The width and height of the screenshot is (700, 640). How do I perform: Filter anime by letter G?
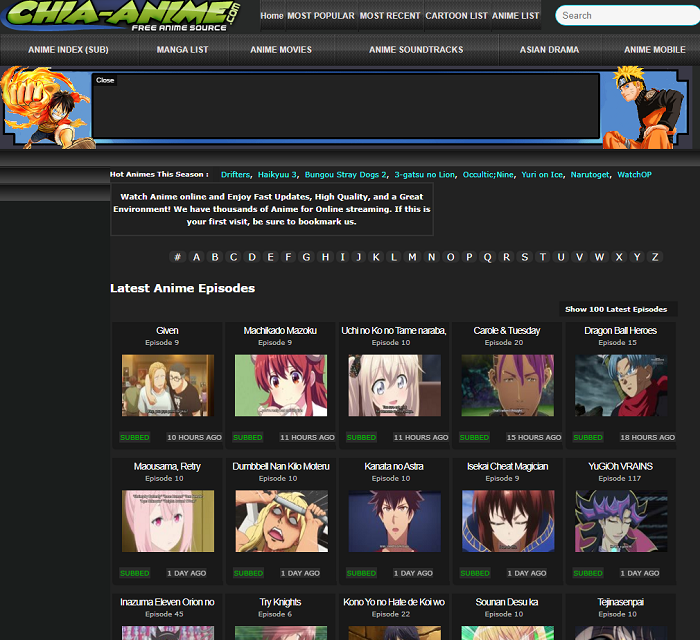pyautogui.click(x=306, y=257)
